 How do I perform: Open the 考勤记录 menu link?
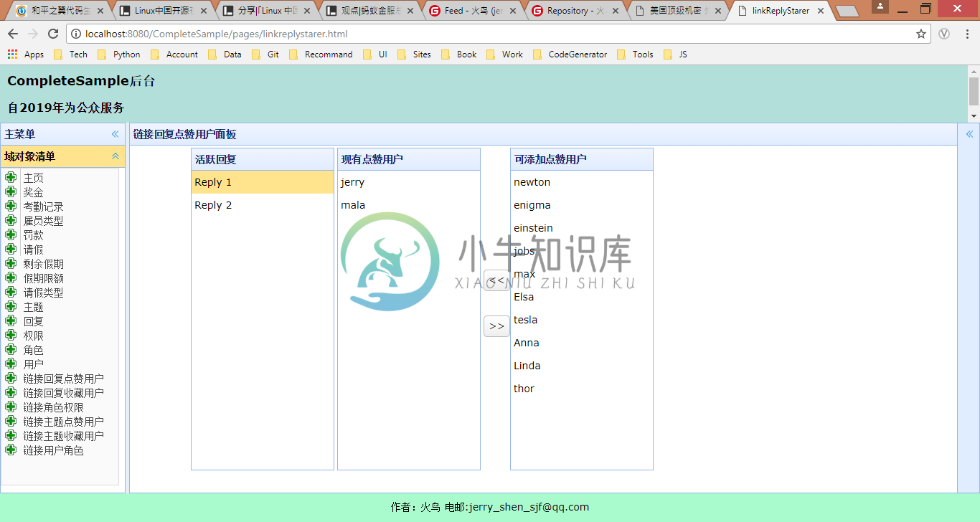tap(43, 207)
